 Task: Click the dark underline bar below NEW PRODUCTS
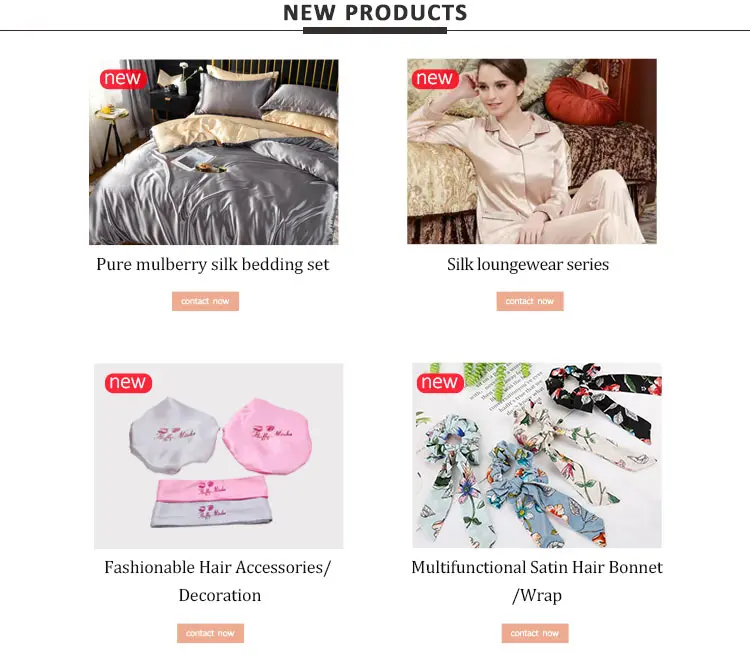[x=375, y=31]
